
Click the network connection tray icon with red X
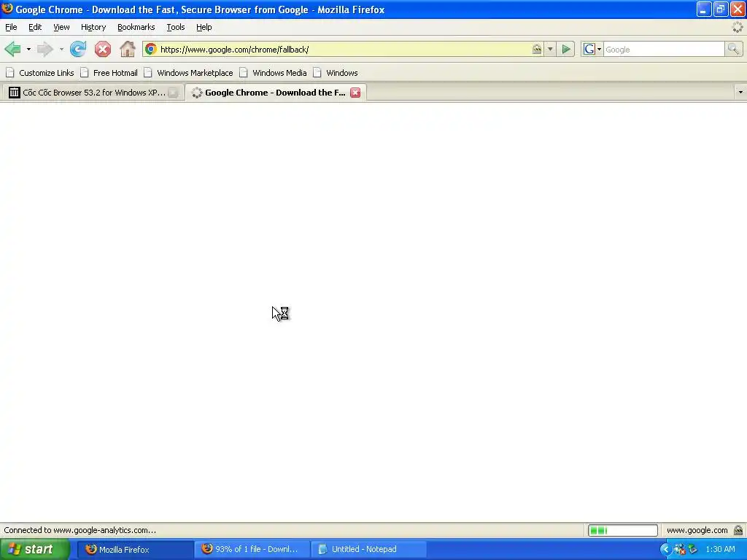679,550
